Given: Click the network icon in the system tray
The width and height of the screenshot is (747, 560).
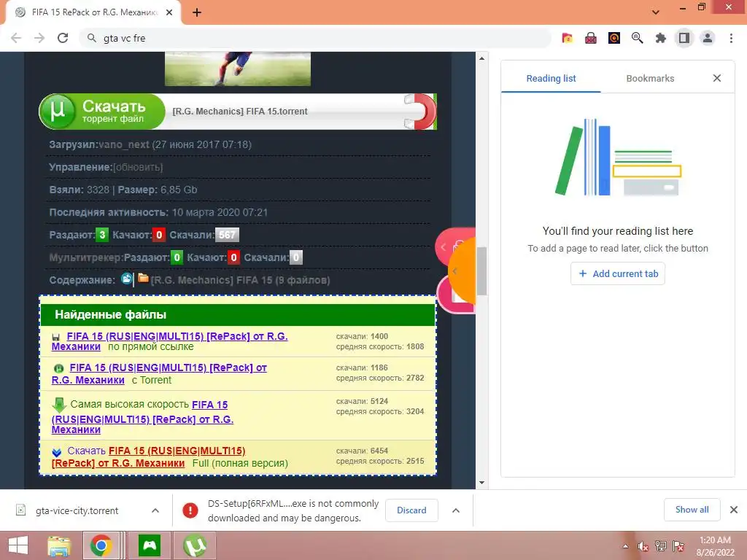Looking at the screenshot, I should (x=661, y=546).
